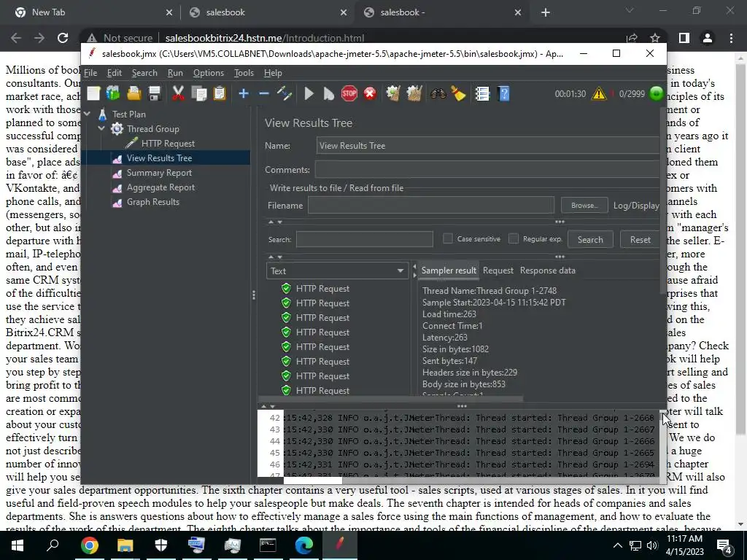Click the Copy icon in toolbar
The image size is (747, 560).
(198, 93)
